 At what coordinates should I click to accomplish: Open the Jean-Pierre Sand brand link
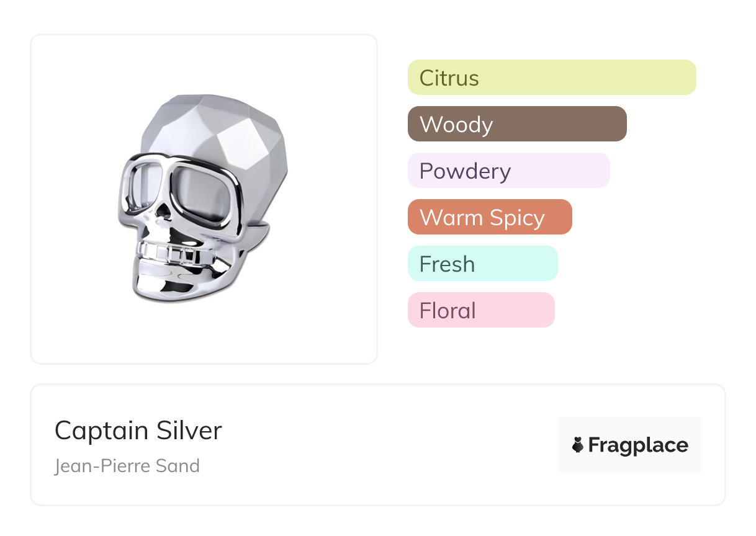(x=127, y=466)
